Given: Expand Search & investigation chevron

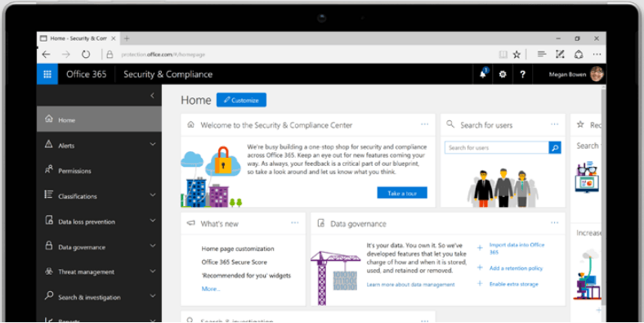Looking at the screenshot, I should [153, 296].
